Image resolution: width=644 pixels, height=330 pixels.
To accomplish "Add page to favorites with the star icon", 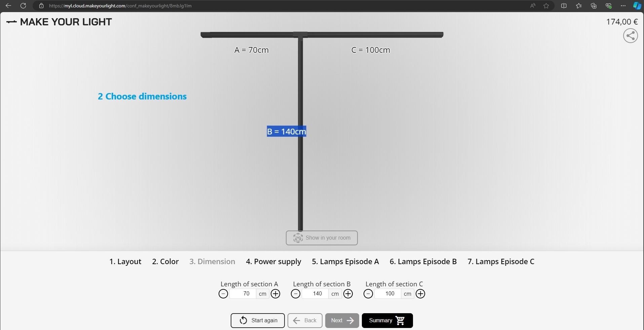I will click(546, 6).
